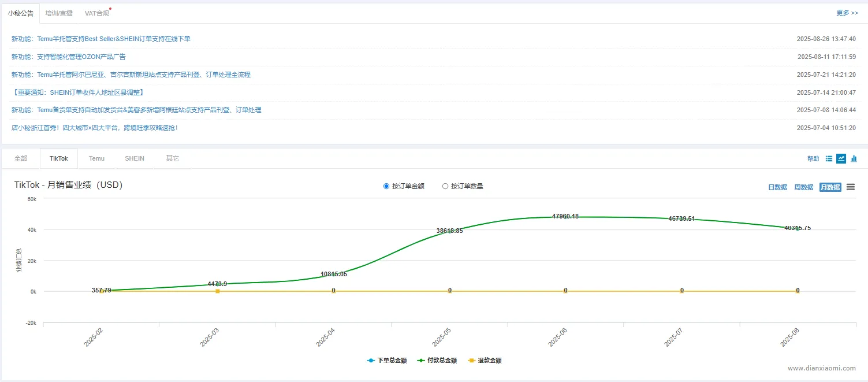Open the VAT合规 tab
868x382 pixels.
tap(96, 13)
